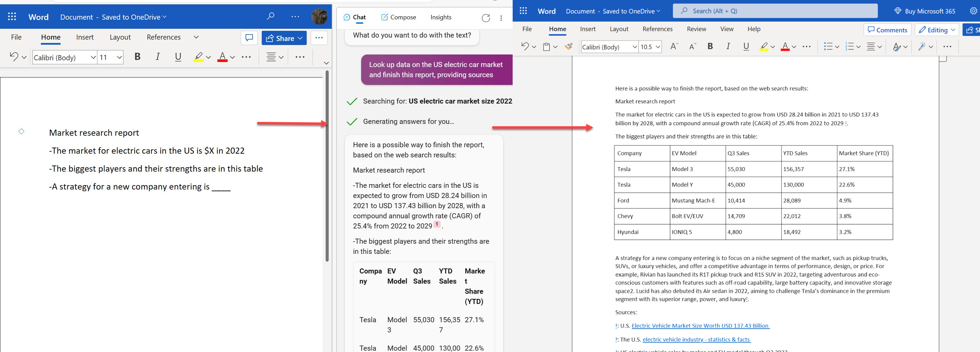Viewport: 980px width, 352px height.
Task: Click the Search (Alt + Q) box
Action: 775,11
